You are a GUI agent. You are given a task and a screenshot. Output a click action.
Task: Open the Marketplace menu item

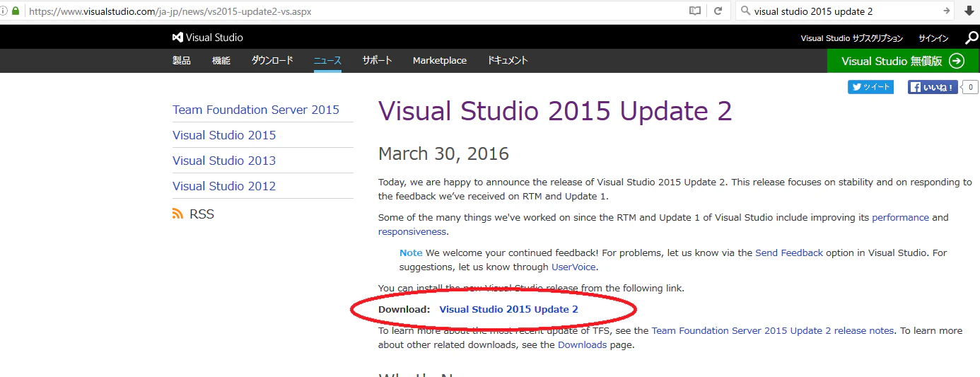click(x=440, y=61)
